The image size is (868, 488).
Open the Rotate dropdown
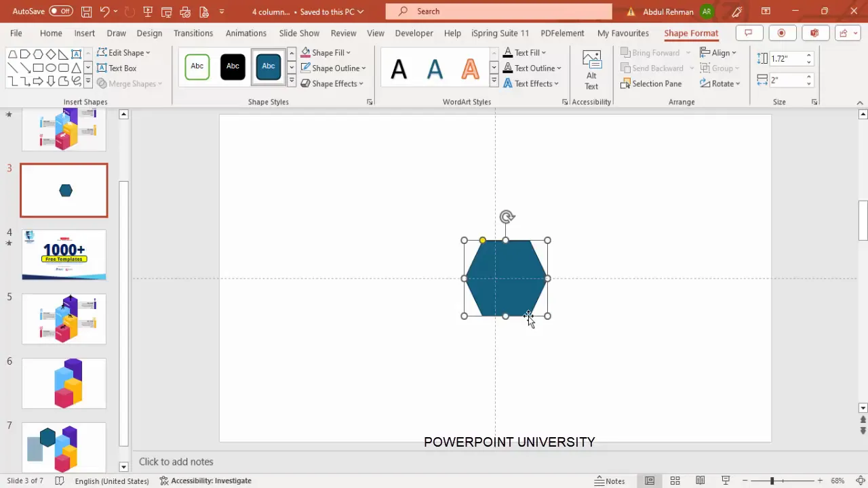(x=719, y=83)
